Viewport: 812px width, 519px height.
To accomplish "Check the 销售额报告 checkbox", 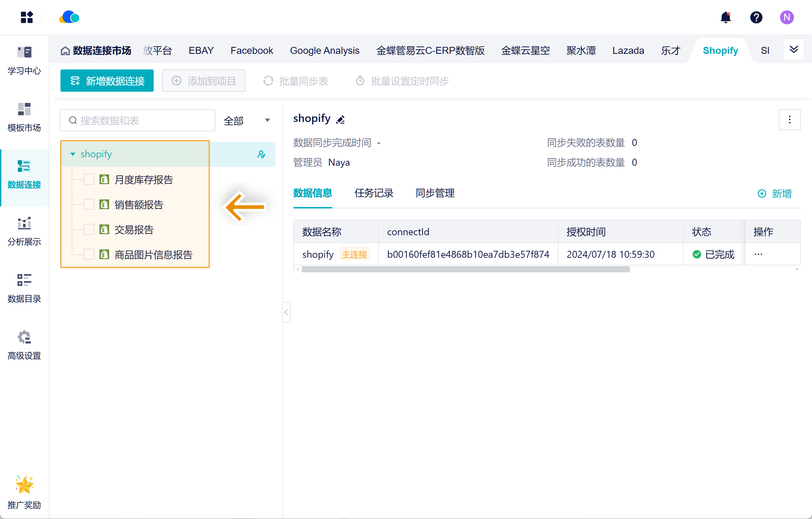I will pos(89,205).
